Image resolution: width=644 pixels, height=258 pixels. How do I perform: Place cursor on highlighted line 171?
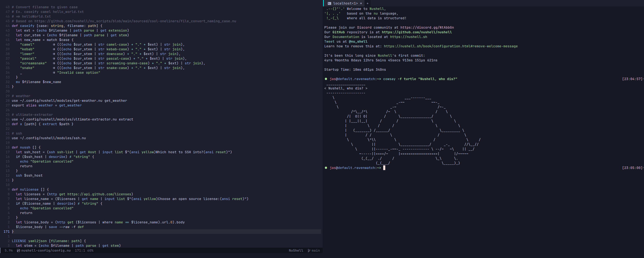point(150,231)
